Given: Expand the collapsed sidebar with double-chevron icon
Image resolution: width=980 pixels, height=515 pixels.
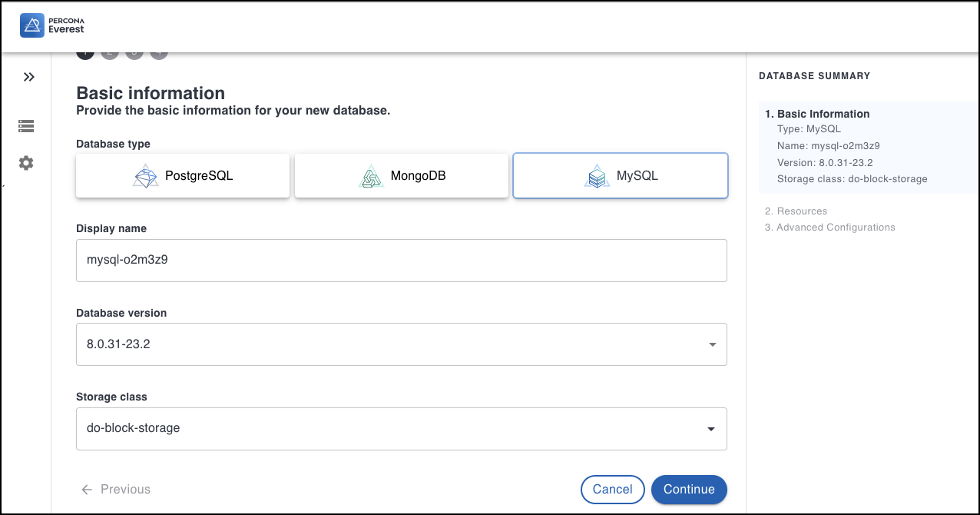Looking at the screenshot, I should 29,77.
